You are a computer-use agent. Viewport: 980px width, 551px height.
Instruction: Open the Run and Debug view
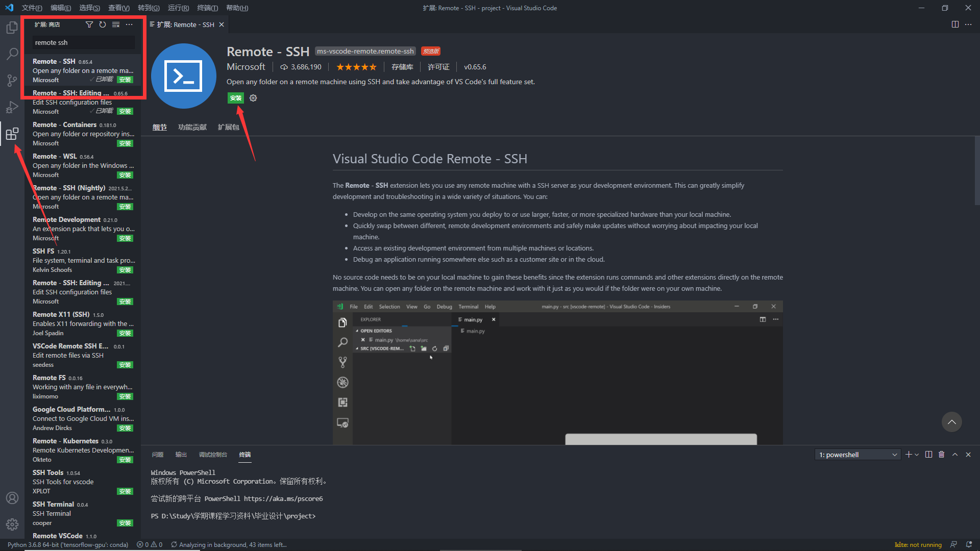click(12, 107)
